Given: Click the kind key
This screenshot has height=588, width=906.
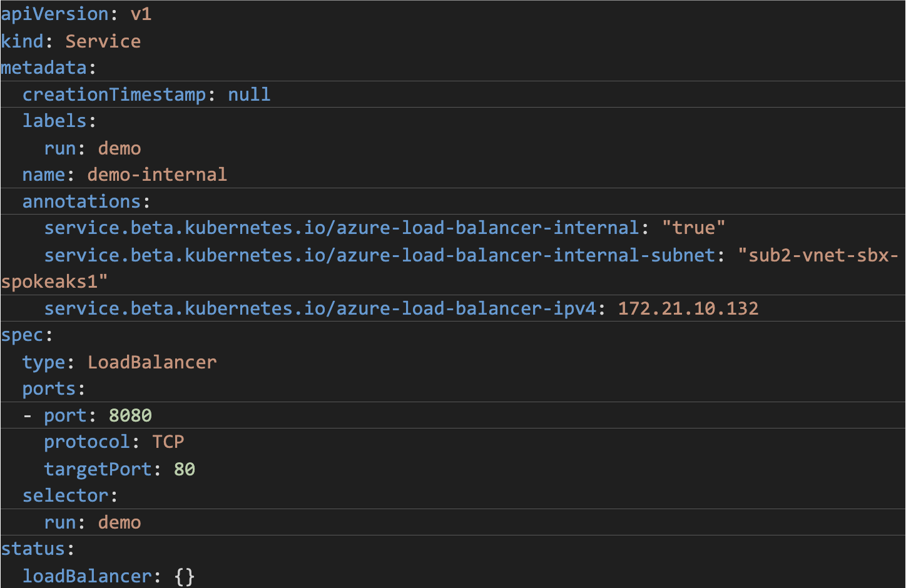Looking at the screenshot, I should [x=22, y=41].
